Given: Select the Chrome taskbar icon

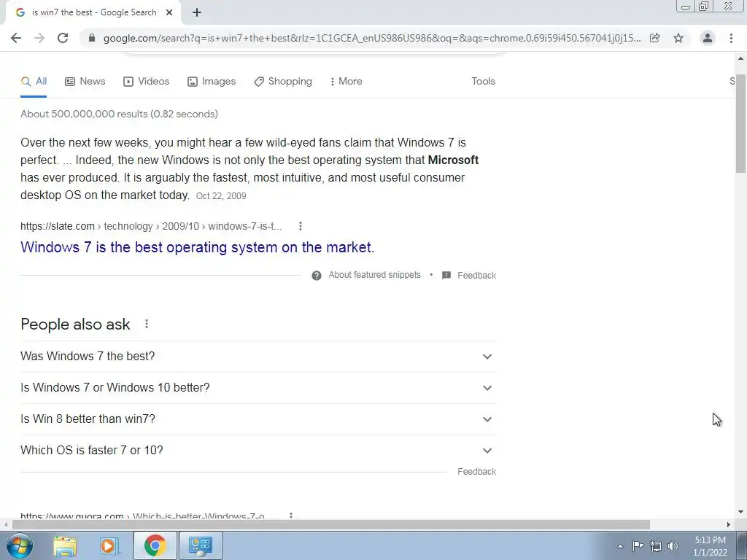Looking at the screenshot, I should (155, 545).
